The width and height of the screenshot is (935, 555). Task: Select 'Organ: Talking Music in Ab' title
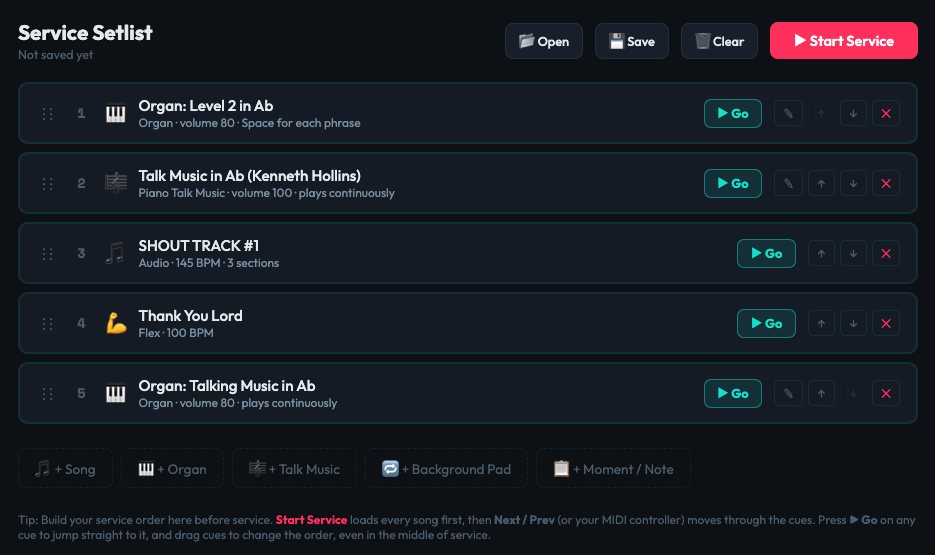point(227,386)
